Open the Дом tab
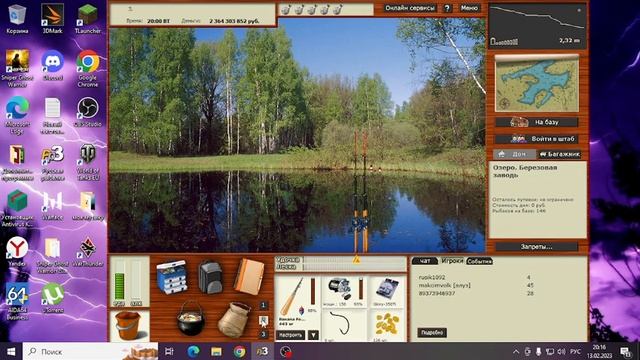Image resolution: width=640 pixels, height=360 pixels. (514, 154)
